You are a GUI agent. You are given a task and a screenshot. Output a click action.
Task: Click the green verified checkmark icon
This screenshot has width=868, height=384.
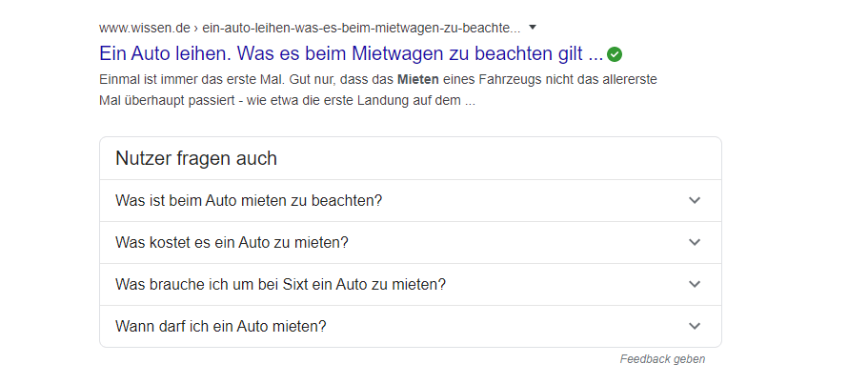(615, 54)
